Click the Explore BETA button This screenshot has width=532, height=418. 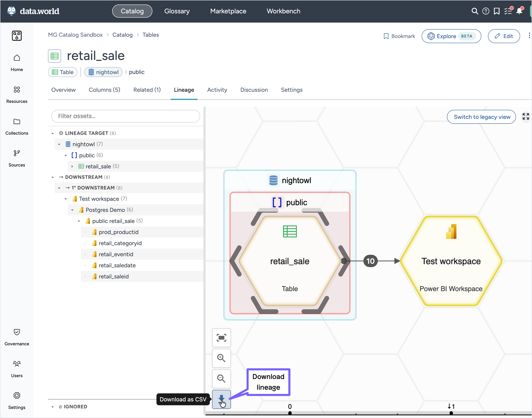[451, 36]
